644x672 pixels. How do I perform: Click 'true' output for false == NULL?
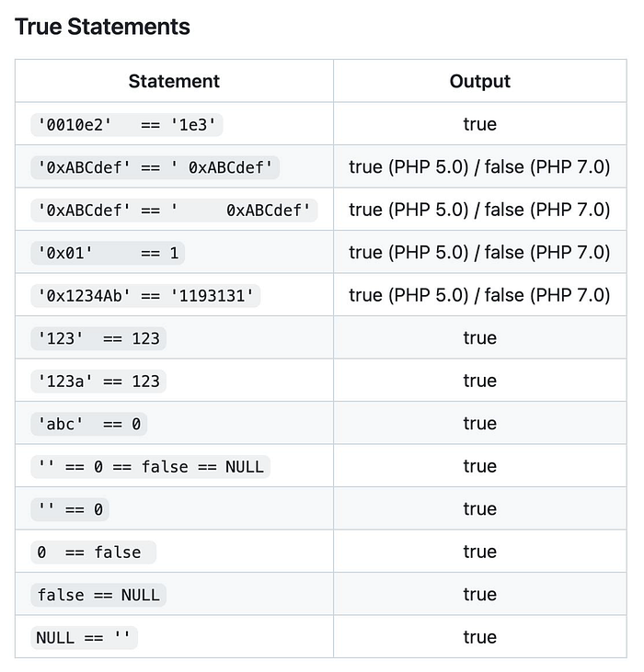tap(479, 595)
